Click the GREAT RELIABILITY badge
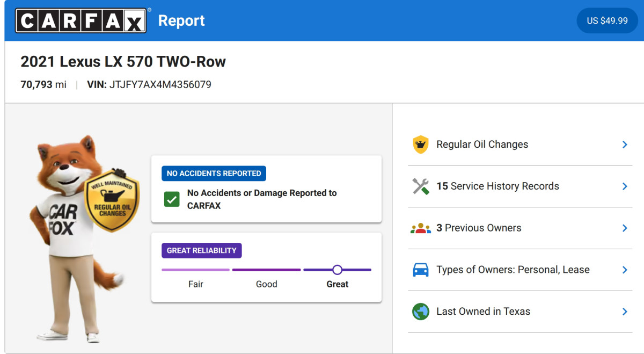Screen dimensions: 644x354 (202, 250)
